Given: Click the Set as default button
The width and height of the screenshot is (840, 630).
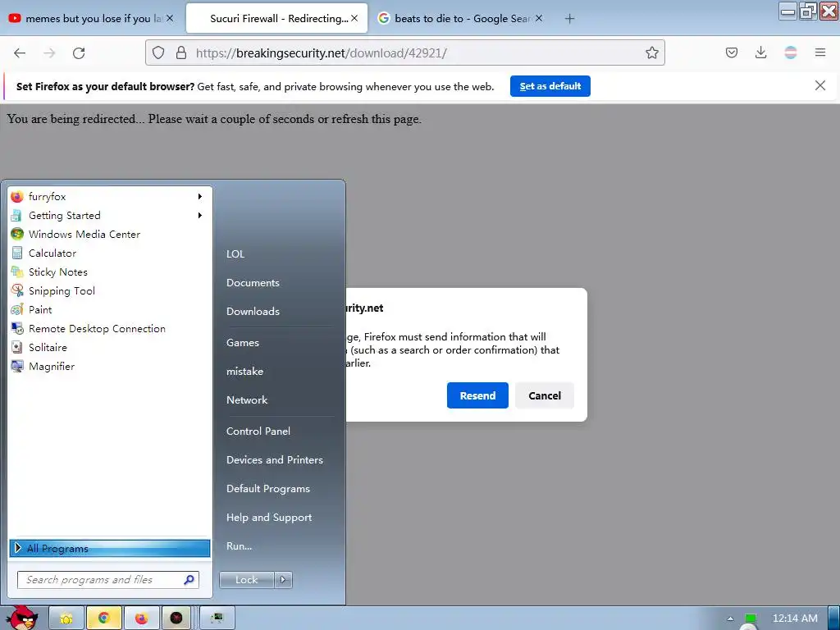Looking at the screenshot, I should [550, 86].
